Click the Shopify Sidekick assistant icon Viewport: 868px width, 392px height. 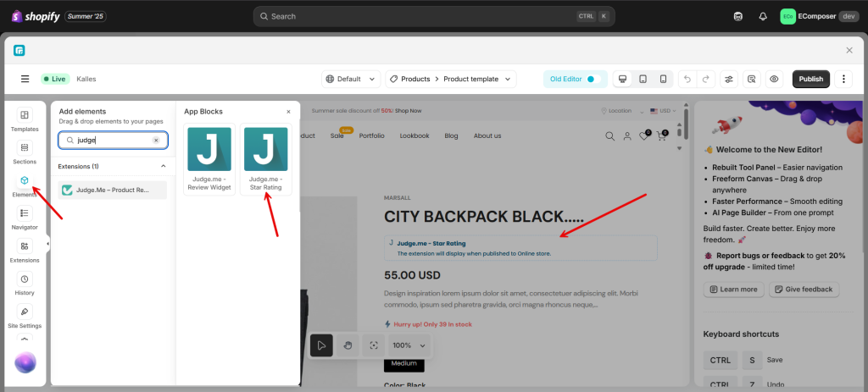(738, 16)
